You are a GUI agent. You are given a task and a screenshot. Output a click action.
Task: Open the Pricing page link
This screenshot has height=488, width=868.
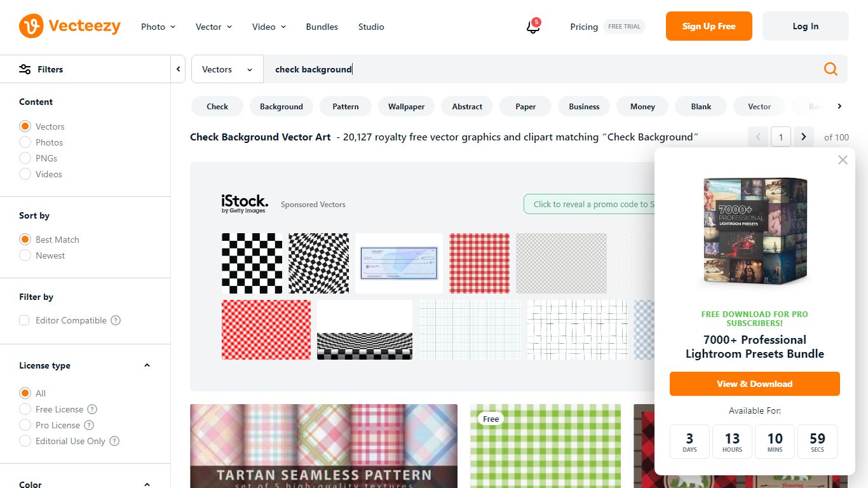[584, 27]
